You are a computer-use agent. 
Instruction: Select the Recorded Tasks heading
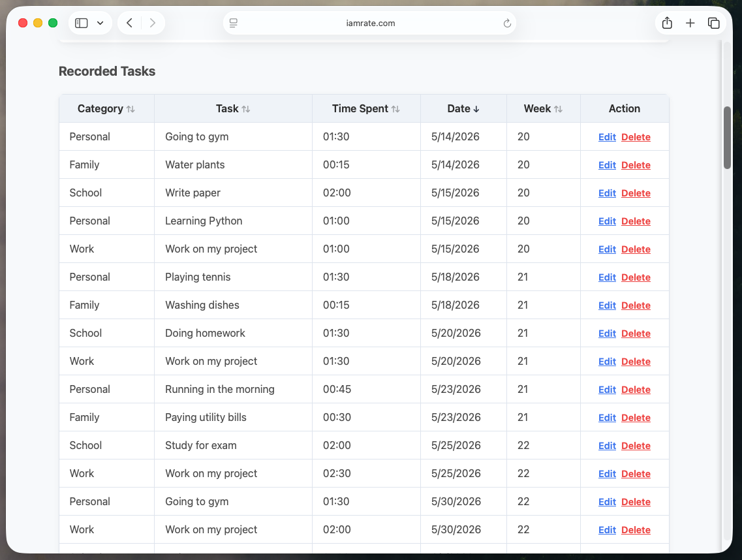(107, 71)
